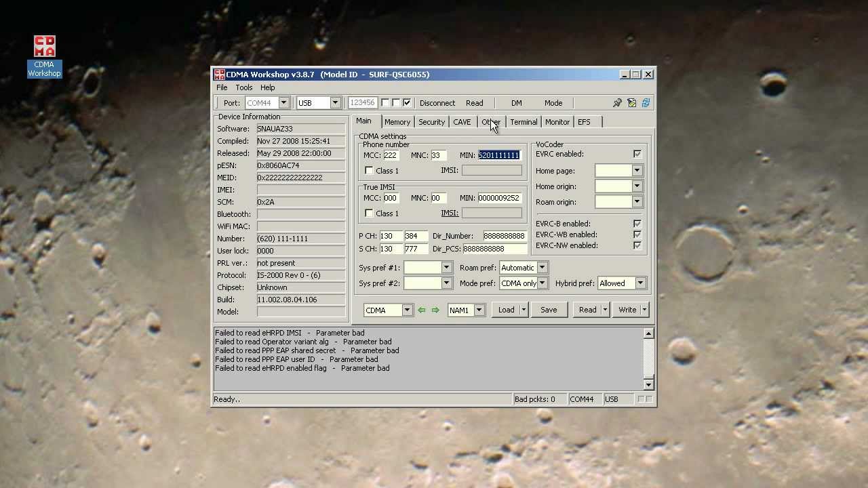Open the Hybrid pref Allowed dropdown
868x488 pixels.
tap(640, 283)
